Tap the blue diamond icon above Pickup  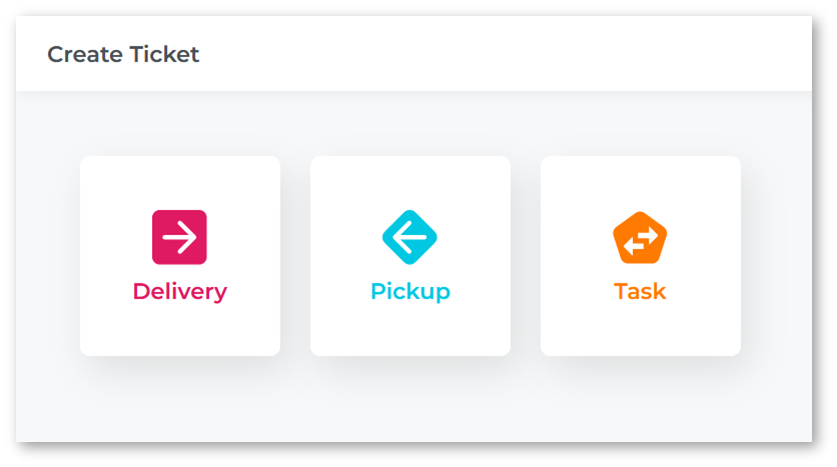pos(410,237)
